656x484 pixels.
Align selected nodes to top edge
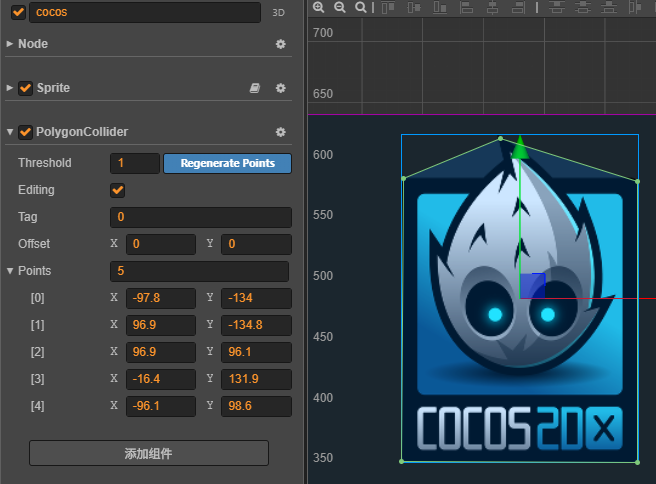[x=388, y=7]
